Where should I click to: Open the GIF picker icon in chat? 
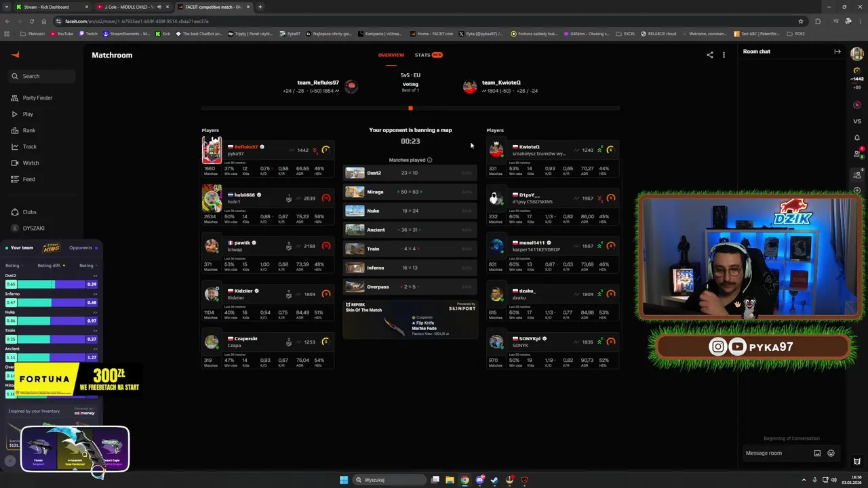[817, 453]
